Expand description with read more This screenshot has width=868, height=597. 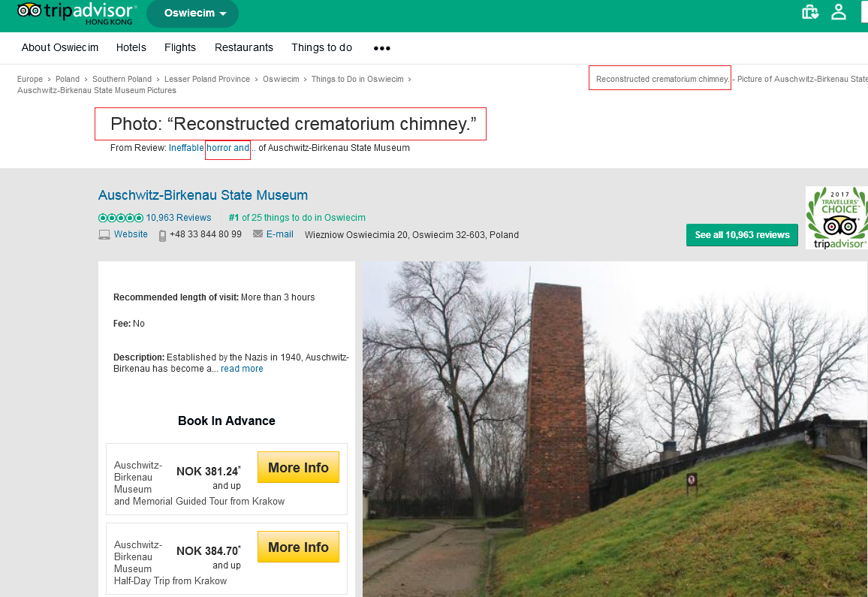point(242,369)
